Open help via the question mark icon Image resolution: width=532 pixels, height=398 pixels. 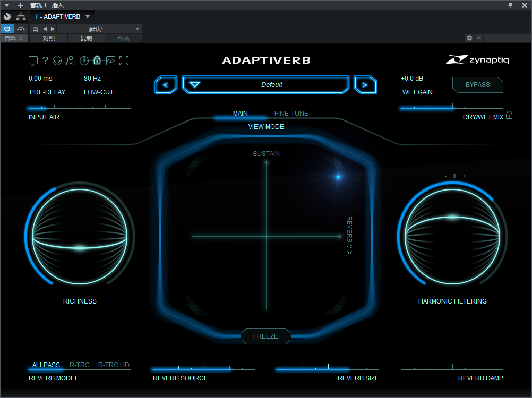pyautogui.click(x=45, y=60)
